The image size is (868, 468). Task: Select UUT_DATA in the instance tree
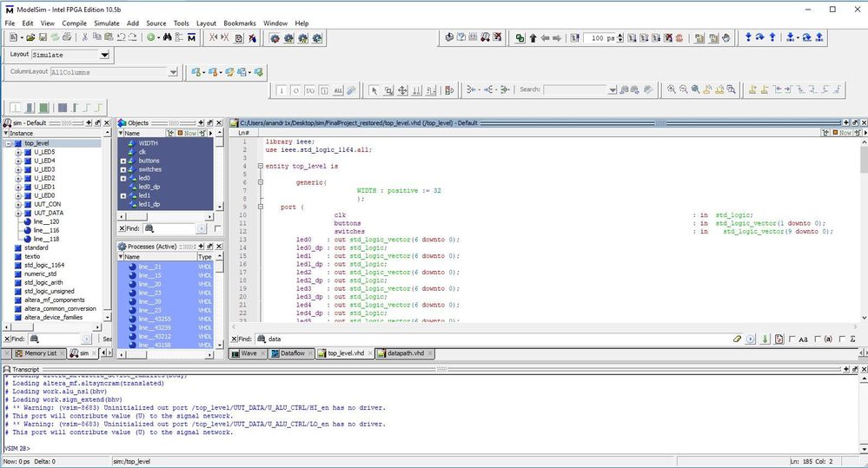click(49, 213)
